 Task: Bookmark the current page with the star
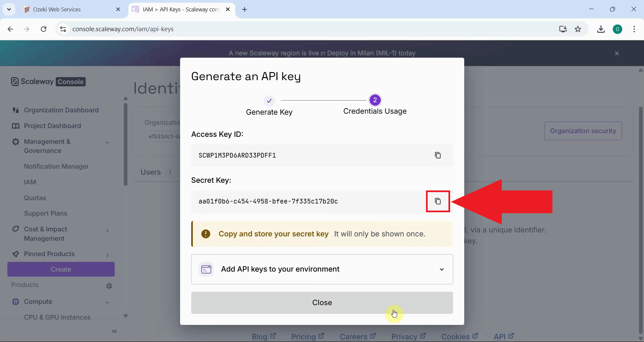578,29
